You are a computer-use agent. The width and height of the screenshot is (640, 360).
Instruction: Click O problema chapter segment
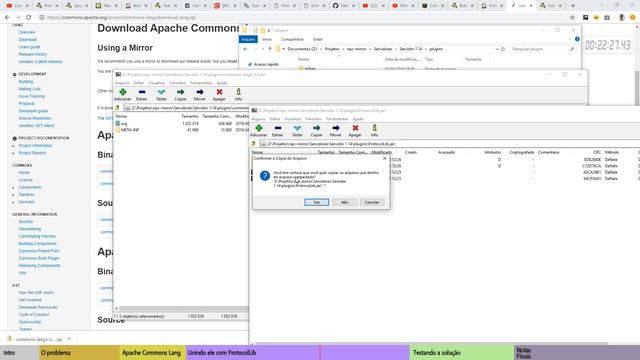[80, 353]
